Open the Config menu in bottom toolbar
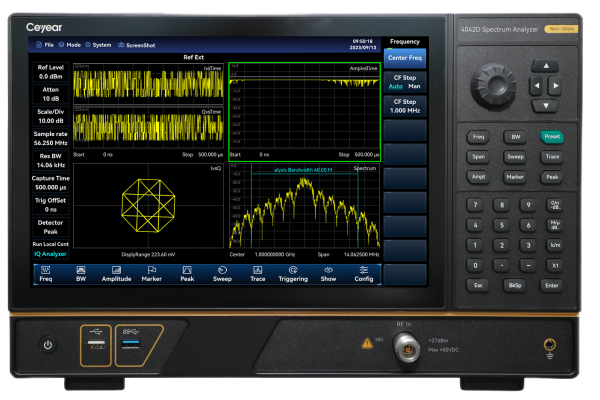The width and height of the screenshot is (600, 400). [x=364, y=275]
